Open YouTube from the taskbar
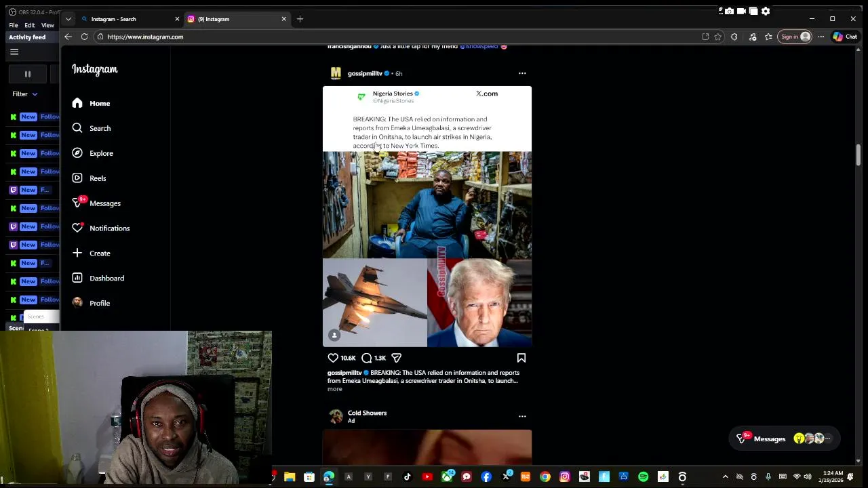The image size is (868, 488). pos(427,477)
